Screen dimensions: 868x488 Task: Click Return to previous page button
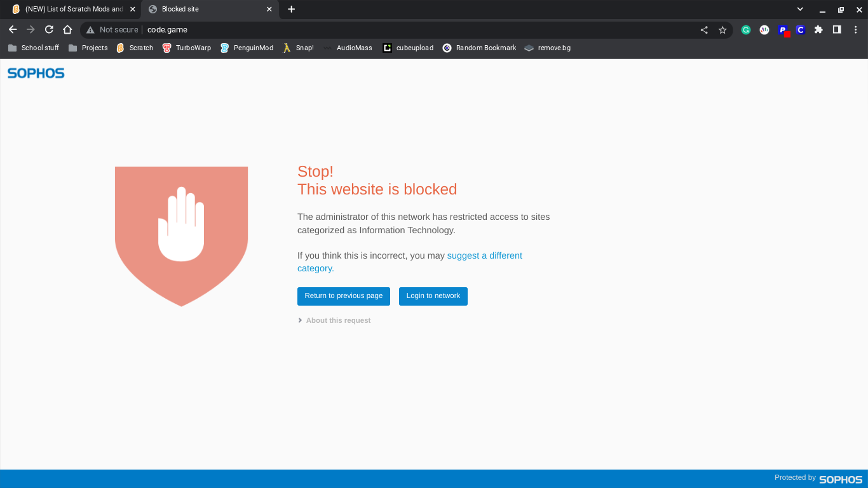[x=343, y=296]
